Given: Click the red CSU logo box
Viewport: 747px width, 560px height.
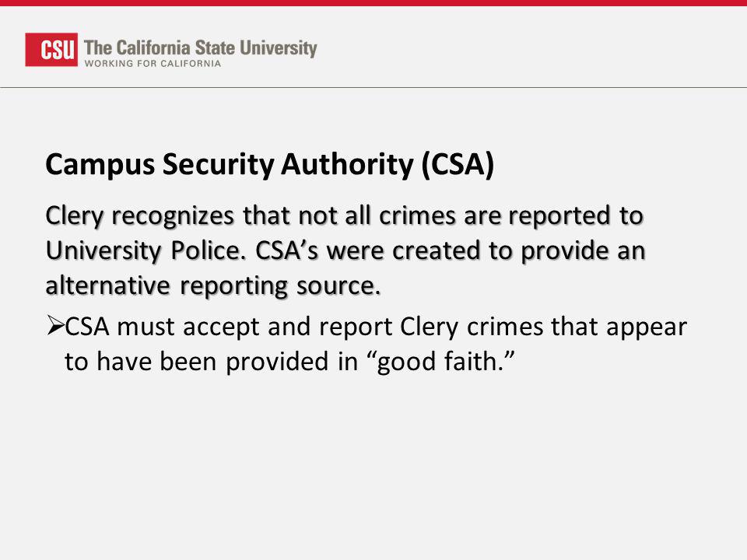Looking at the screenshot, I should [51, 50].
